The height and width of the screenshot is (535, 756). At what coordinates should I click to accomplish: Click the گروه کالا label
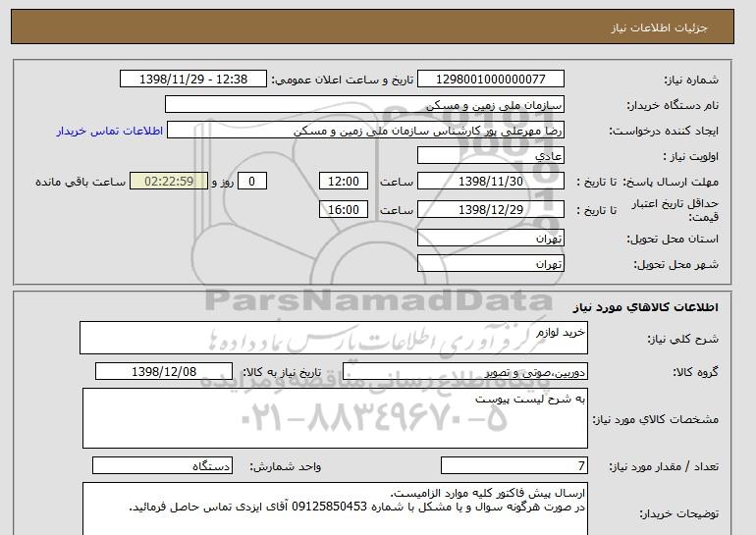[696, 372]
